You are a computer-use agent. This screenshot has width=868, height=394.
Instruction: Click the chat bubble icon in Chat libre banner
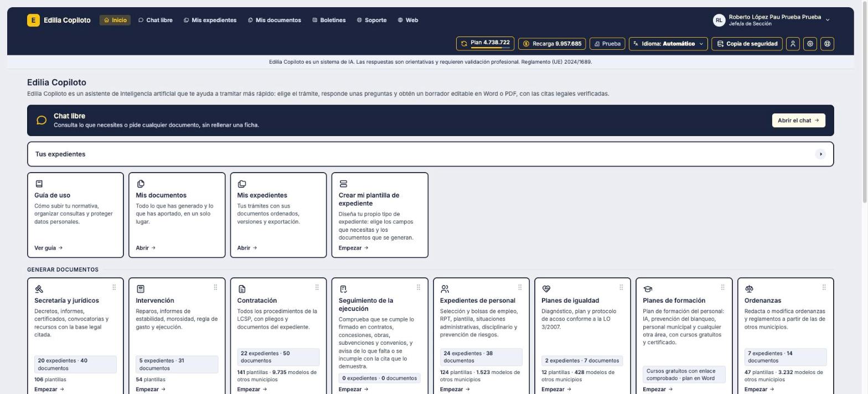click(x=42, y=120)
